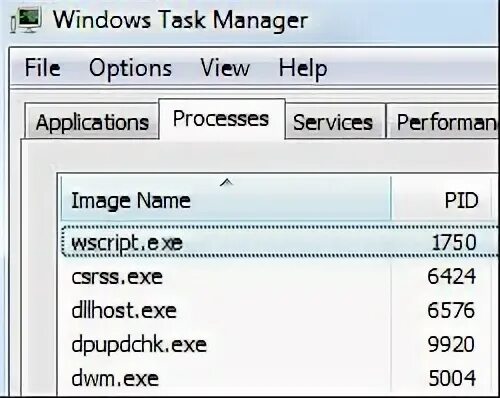Select the dwm.exe process

(x=115, y=378)
